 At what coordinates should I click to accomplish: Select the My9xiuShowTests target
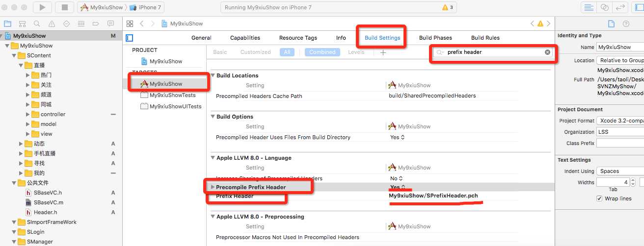coord(168,95)
